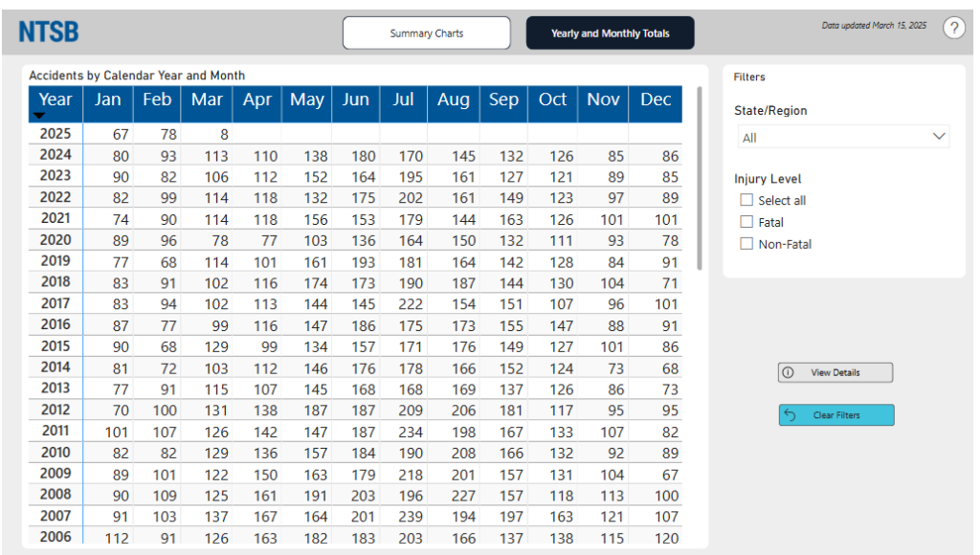This screenshot has height=555, width=980.
Task: Sort table by the Jan column header
Action: (108, 100)
